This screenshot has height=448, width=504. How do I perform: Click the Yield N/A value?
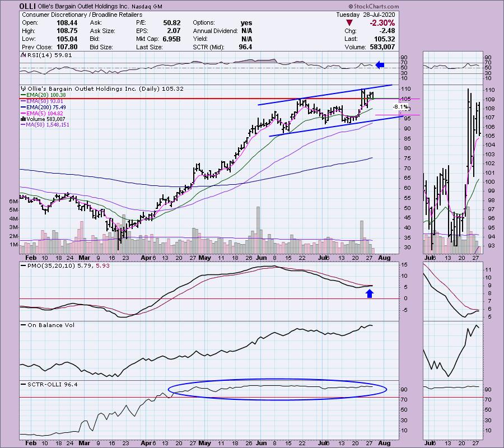coord(246,39)
